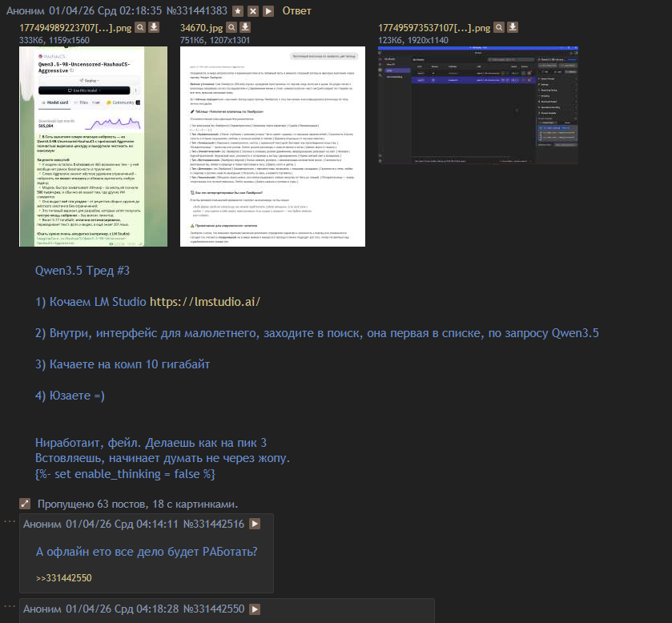Click the Ответ reply link
Viewport: 672px width, 623px height.
coord(296,11)
